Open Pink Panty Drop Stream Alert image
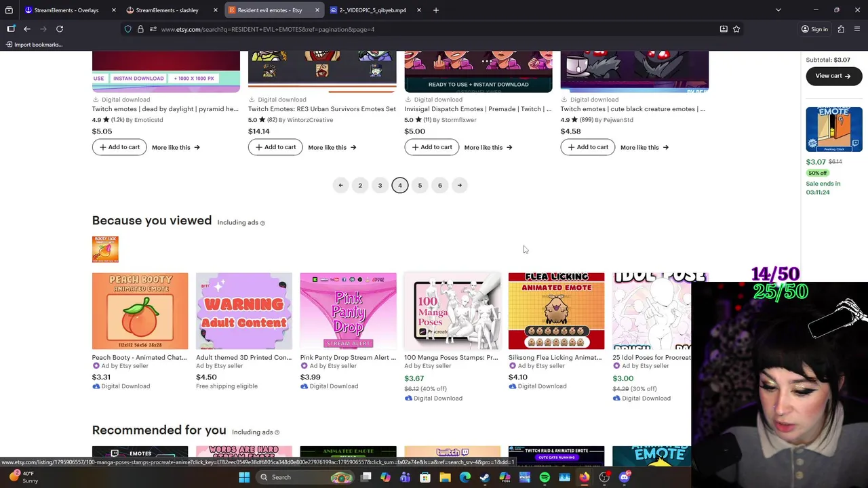 point(348,311)
